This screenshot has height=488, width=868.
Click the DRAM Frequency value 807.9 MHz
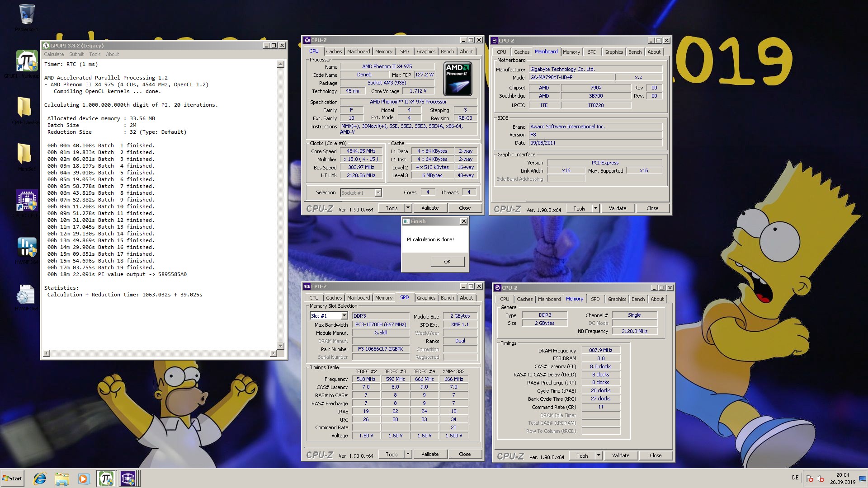pyautogui.click(x=601, y=350)
